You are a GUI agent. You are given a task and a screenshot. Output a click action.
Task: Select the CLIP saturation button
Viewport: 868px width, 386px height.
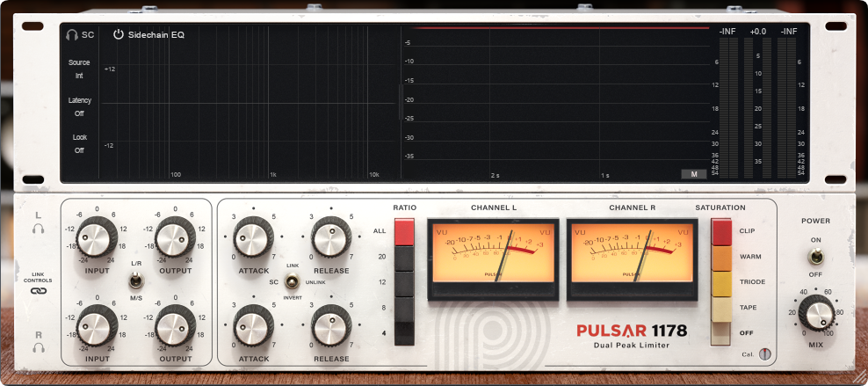coord(721,231)
